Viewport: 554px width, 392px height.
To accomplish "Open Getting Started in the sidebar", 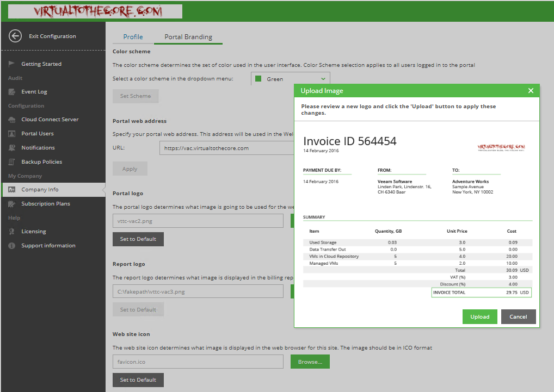I will click(x=41, y=64).
